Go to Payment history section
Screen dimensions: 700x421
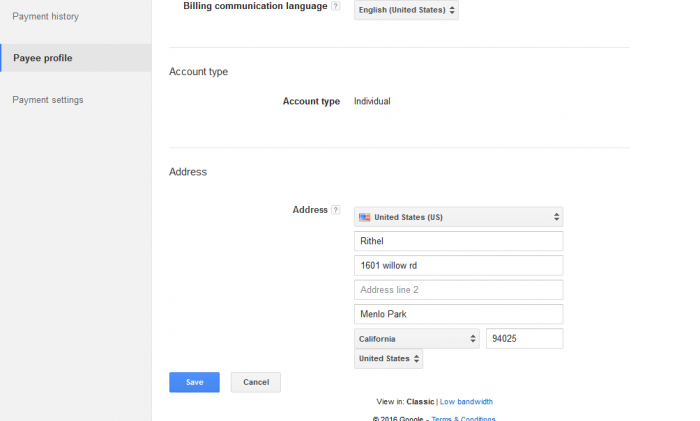pyautogui.click(x=45, y=17)
